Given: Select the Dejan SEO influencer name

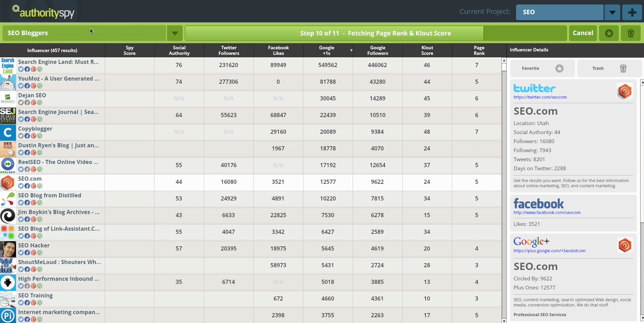Looking at the screenshot, I should click(32, 95).
